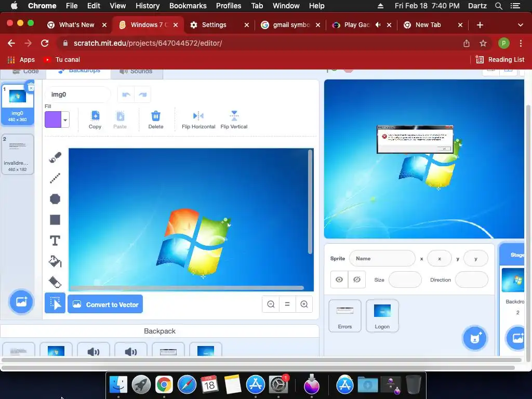Screen dimensions: 532x399
Task: Expand the tab search chevron
Action: click(521, 25)
